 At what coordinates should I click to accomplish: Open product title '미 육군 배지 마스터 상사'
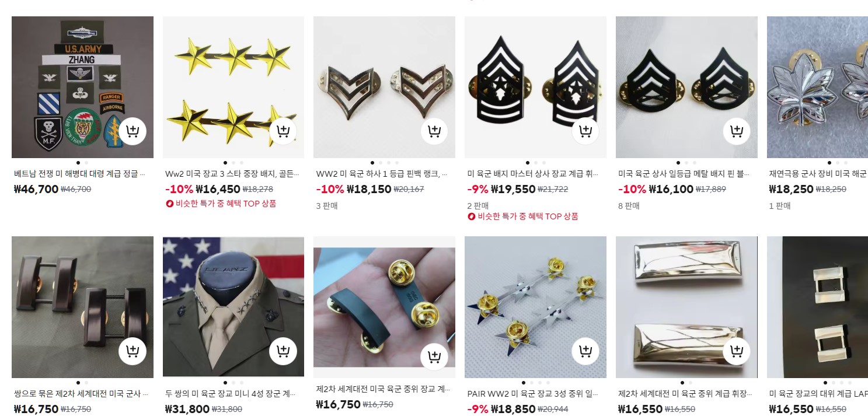(533, 174)
